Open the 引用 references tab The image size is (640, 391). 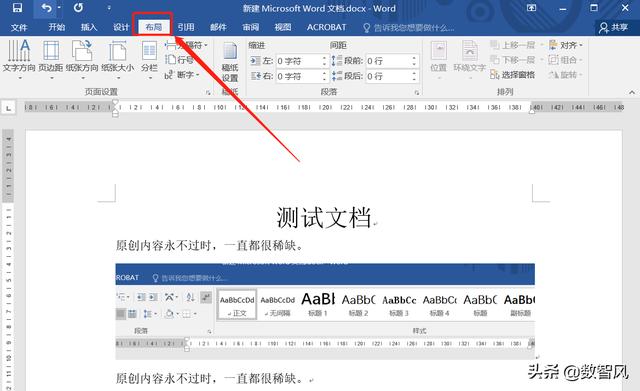click(186, 27)
